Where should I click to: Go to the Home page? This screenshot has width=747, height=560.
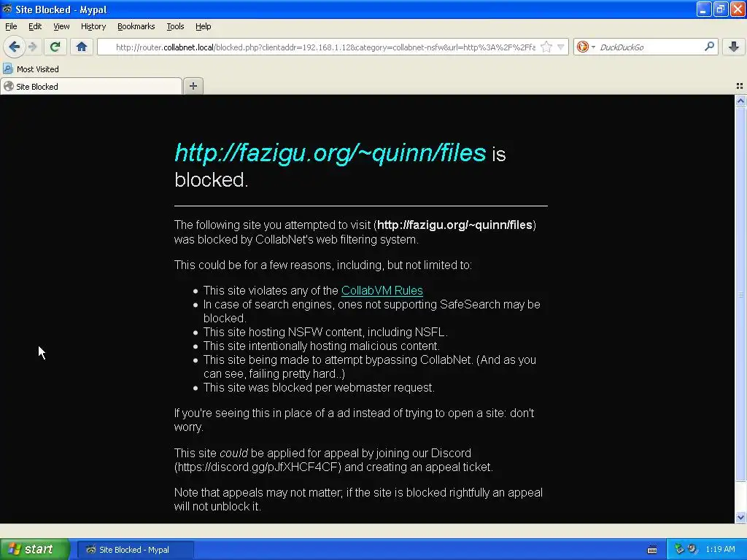tap(82, 47)
